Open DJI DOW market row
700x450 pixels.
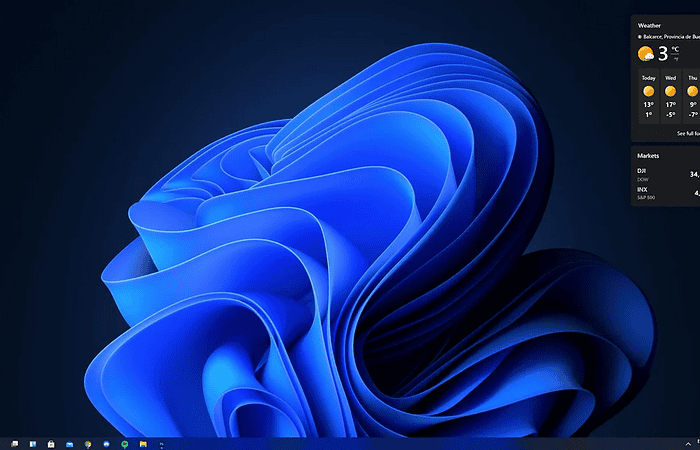(668, 175)
